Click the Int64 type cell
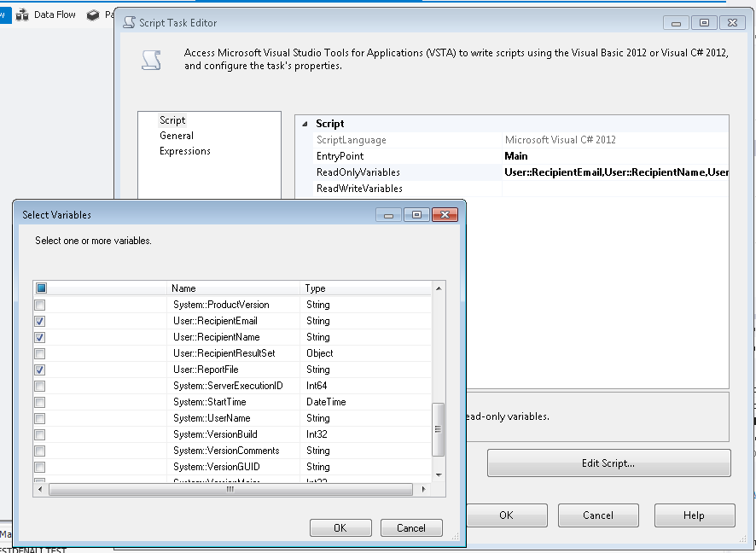756x553 pixels. [x=317, y=386]
